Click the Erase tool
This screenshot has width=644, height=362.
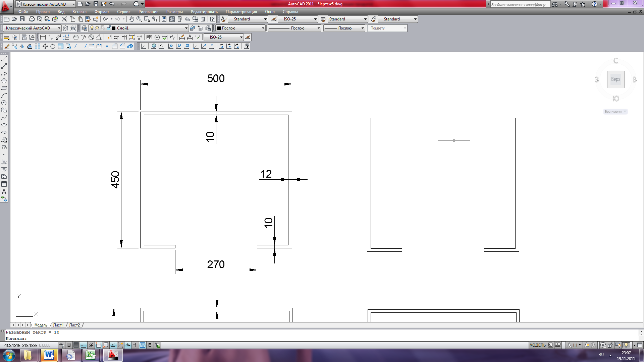pyautogui.click(x=7, y=47)
